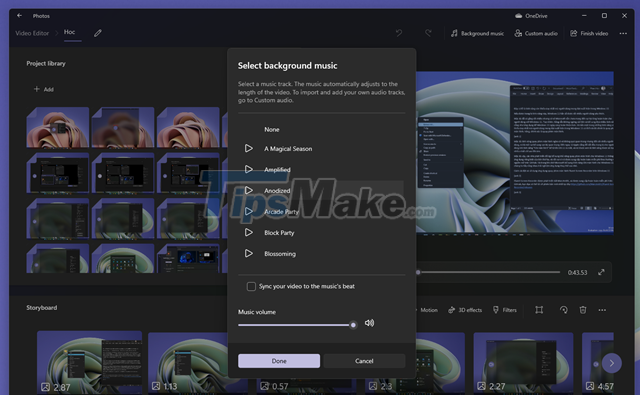Open 3D effects in storyboard toolbar
The image size is (640, 395).
(465, 310)
